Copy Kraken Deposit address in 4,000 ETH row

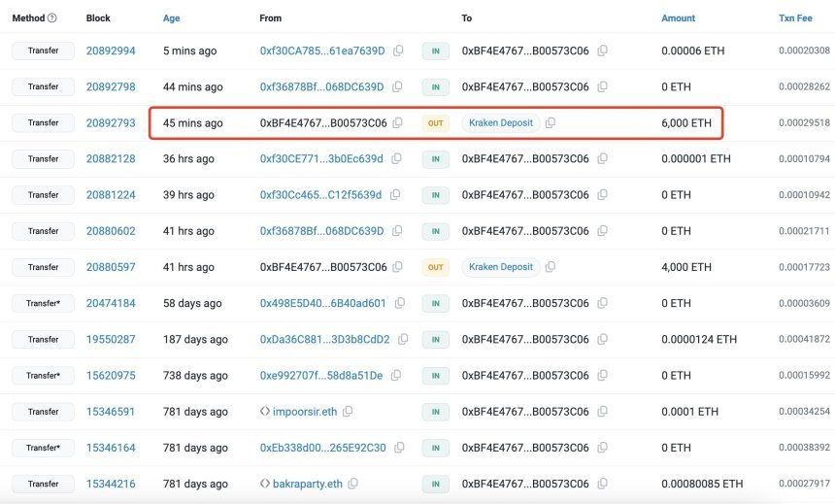(x=551, y=267)
